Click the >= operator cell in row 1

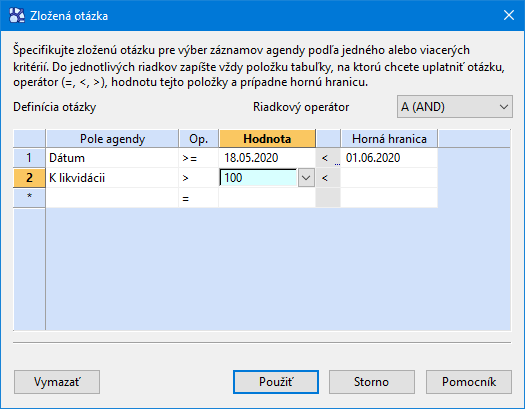[199, 158]
